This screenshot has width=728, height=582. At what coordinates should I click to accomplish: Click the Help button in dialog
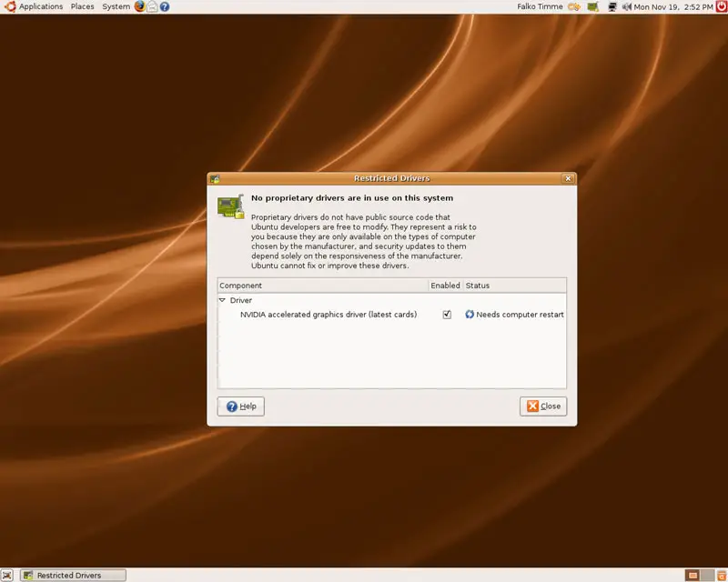coord(241,406)
